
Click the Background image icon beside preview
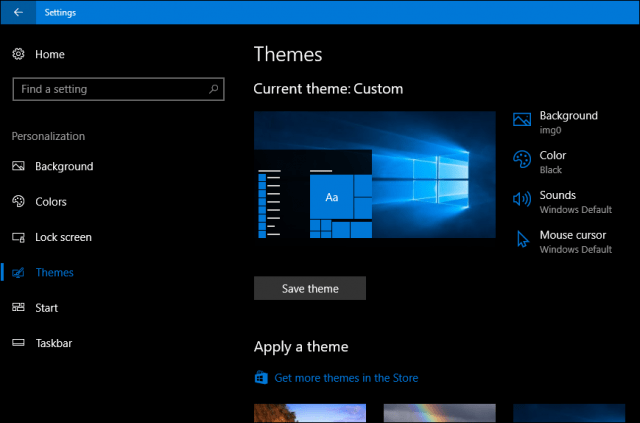coord(522,119)
